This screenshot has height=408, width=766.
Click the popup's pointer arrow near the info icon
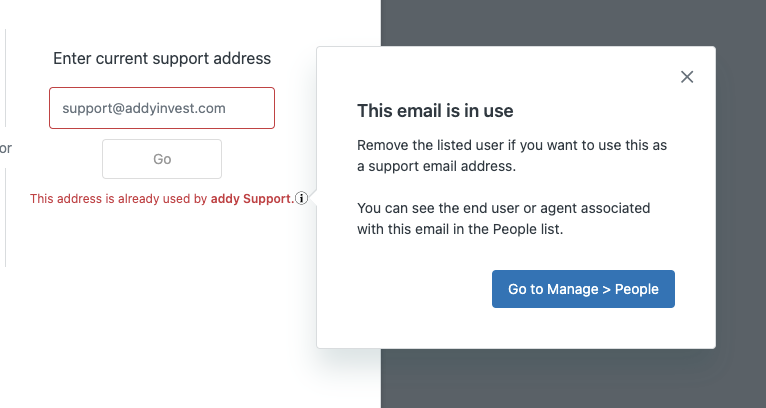tap(313, 198)
